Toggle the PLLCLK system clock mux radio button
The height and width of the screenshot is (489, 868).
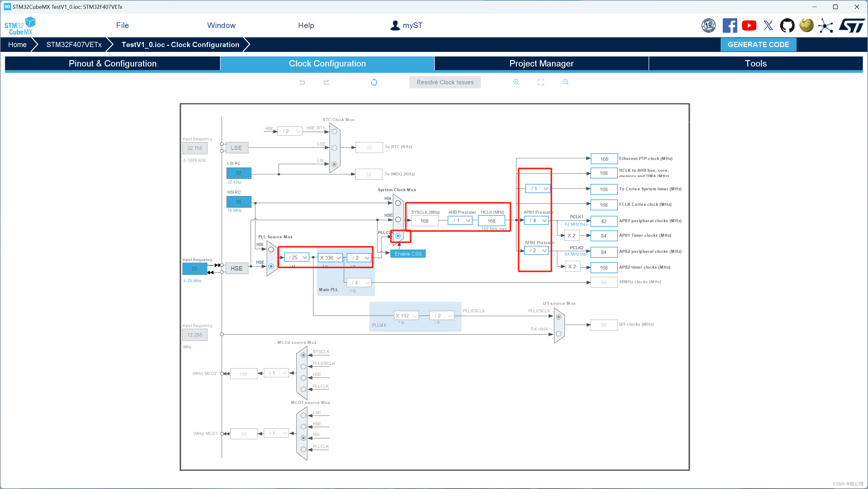[x=395, y=236]
